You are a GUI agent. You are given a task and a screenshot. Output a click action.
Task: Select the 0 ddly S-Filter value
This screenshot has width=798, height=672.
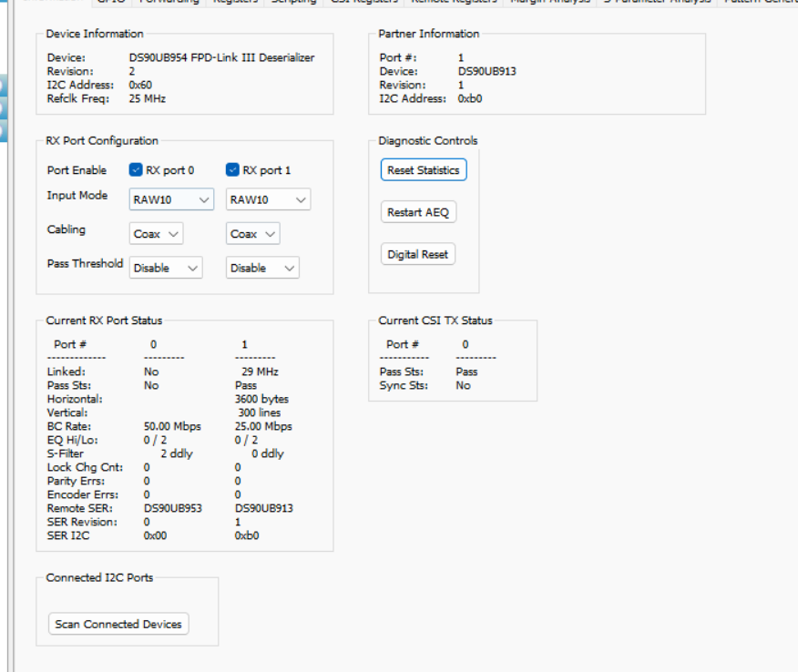click(x=268, y=453)
